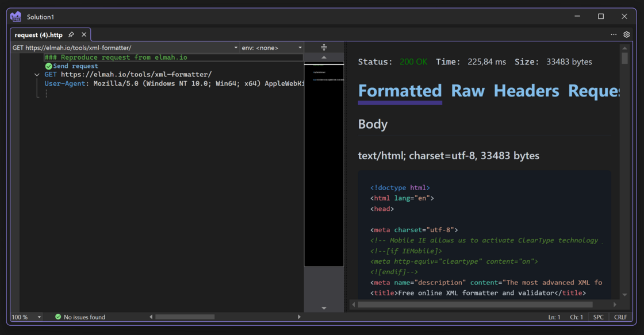This screenshot has width=644, height=335.
Task: Click green Send request check icon
Action: 48,66
